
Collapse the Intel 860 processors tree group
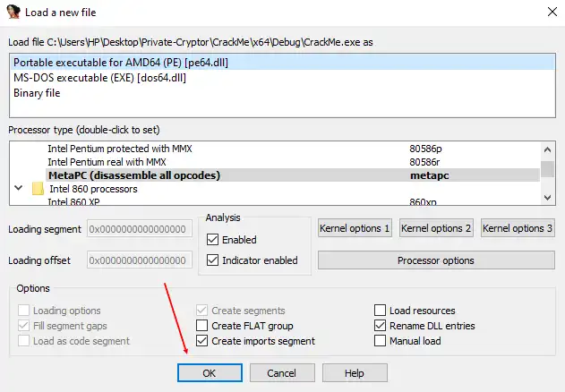coord(18,189)
